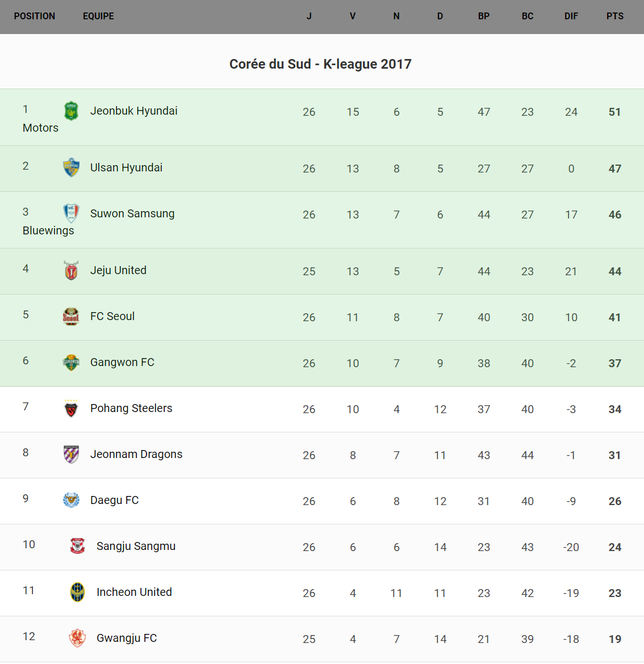This screenshot has width=644, height=664.
Task: Click the Jeonbuk Hyundai Motors club crest
Action: 71,111
